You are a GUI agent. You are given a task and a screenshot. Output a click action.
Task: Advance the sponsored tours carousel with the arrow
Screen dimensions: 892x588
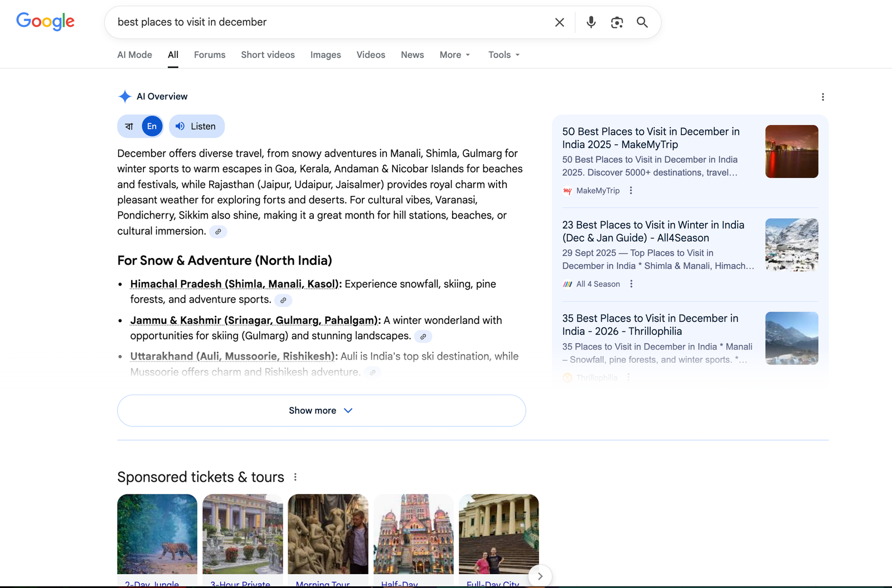coord(540,576)
